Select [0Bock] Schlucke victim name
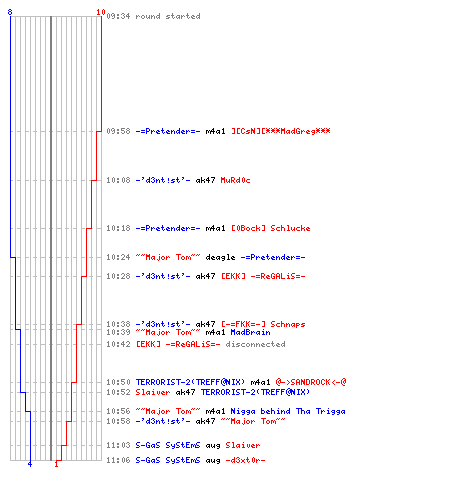The width and height of the screenshot is (450, 500). [x=271, y=228]
